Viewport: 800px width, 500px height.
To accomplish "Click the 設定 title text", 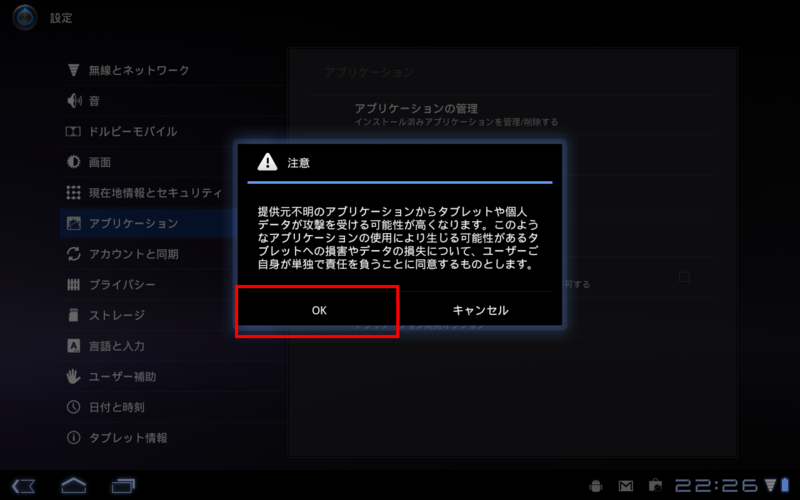I will pyautogui.click(x=61, y=18).
